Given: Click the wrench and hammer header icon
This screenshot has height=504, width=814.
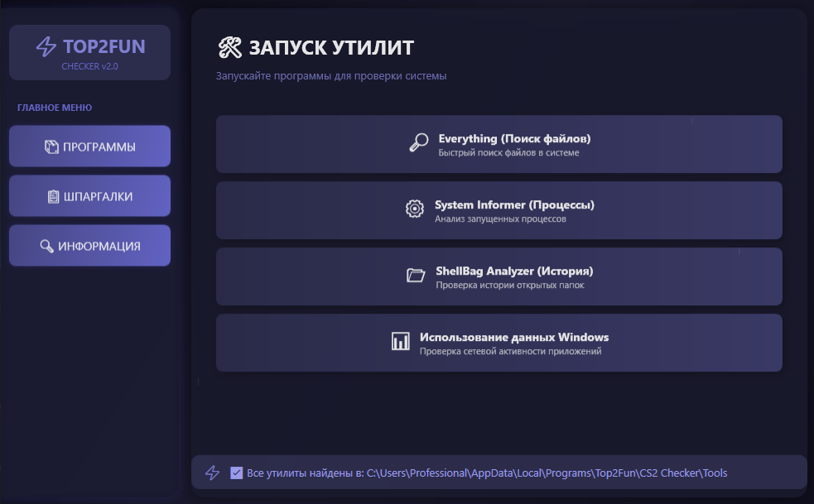Looking at the screenshot, I should 229,48.
